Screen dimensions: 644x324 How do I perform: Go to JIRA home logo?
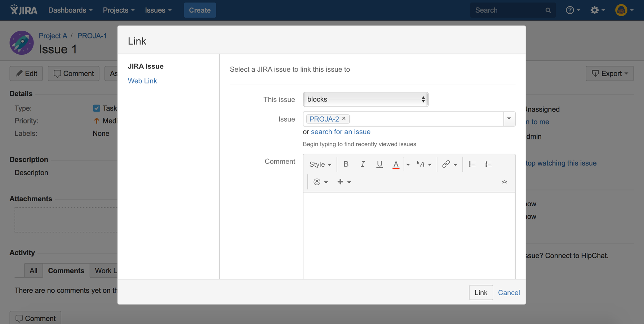coord(24,10)
